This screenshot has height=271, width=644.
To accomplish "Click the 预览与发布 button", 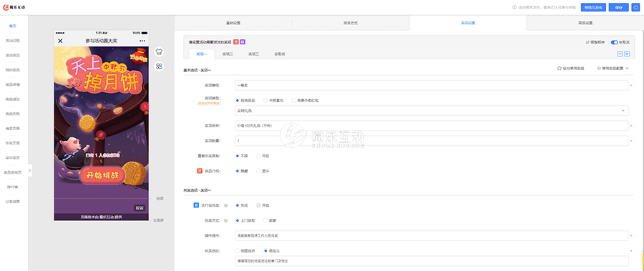I will click(x=593, y=7).
